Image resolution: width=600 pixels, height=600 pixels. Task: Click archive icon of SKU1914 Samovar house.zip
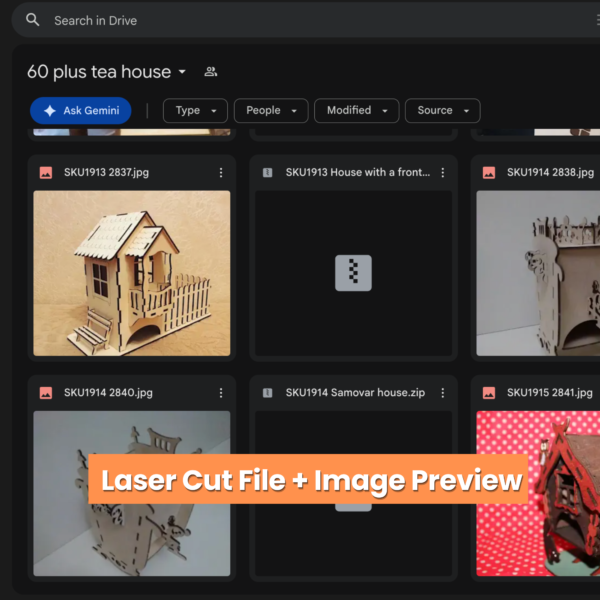click(267, 393)
